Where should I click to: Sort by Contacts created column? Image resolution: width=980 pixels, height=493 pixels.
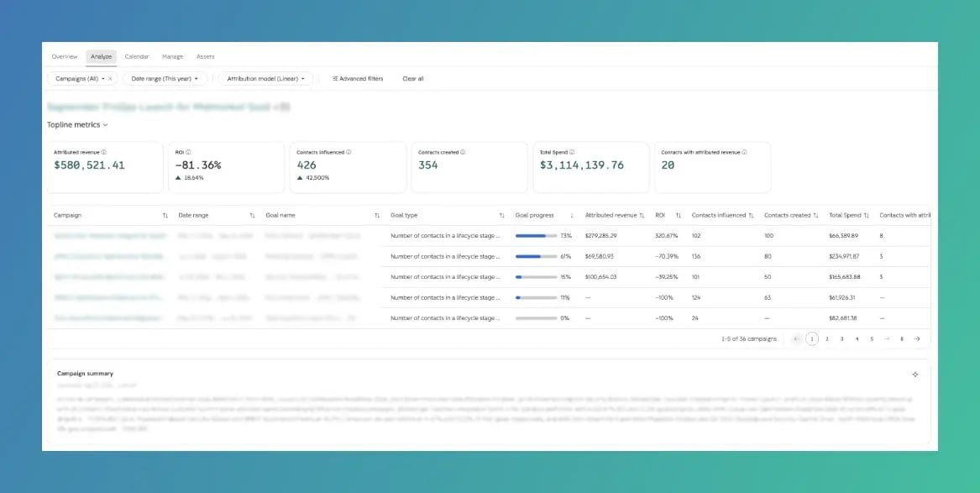point(815,215)
